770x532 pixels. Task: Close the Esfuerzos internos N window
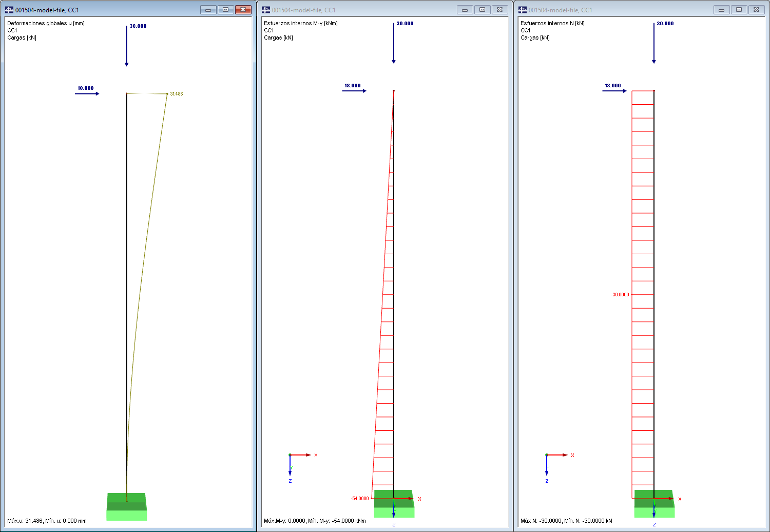(756, 10)
